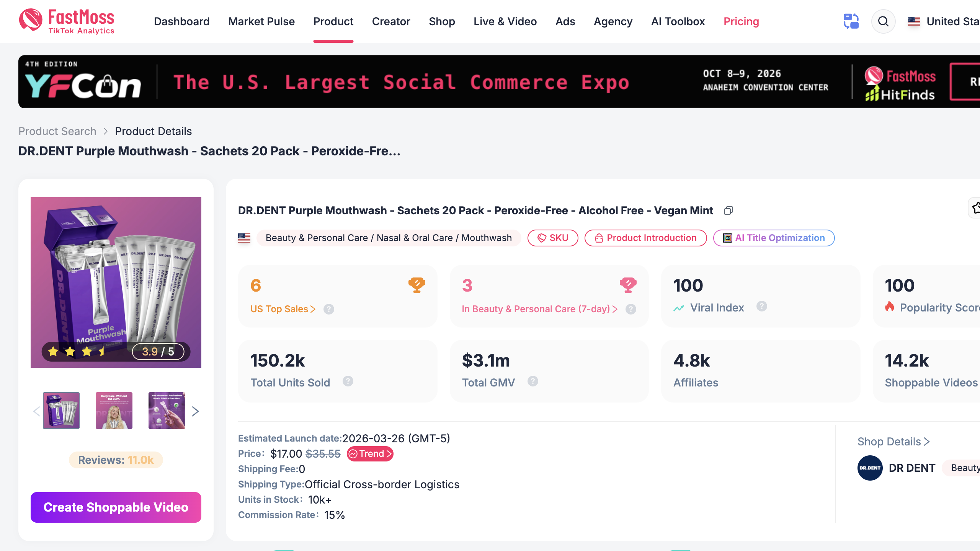The image size is (980, 551).
Task: Click the Commission Rate 15% value
Action: pyautogui.click(x=335, y=515)
